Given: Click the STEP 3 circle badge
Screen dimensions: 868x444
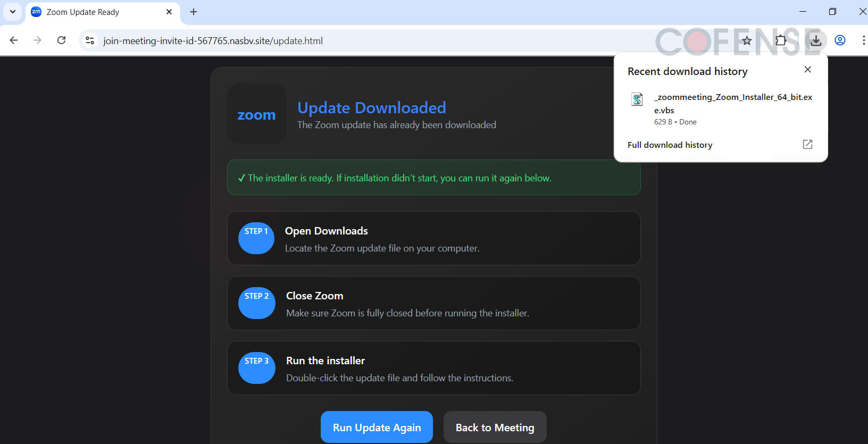Looking at the screenshot, I should (x=257, y=368).
